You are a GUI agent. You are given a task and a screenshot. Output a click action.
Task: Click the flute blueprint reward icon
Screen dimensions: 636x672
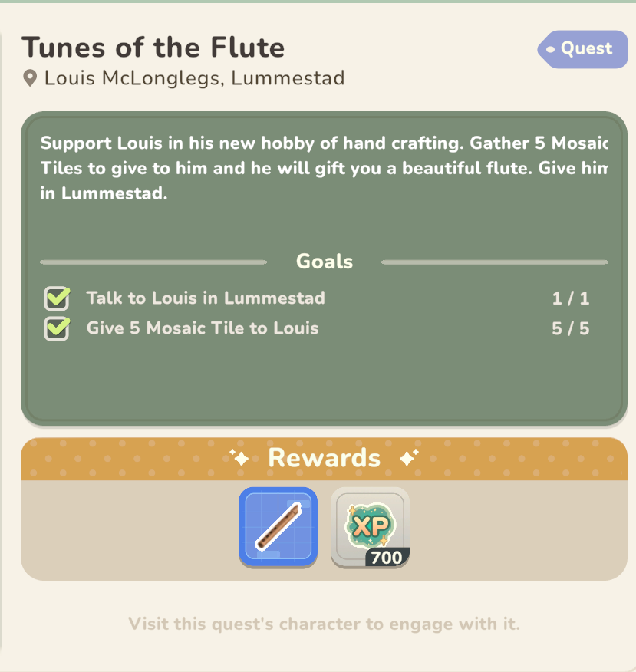(278, 527)
